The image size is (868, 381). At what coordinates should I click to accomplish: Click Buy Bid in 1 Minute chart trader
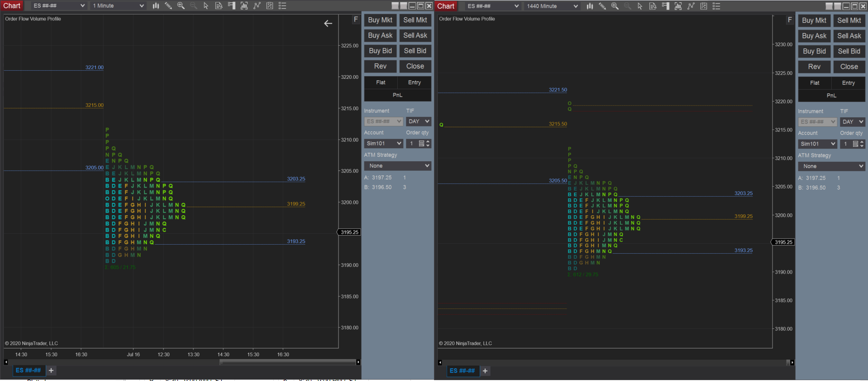[380, 51]
